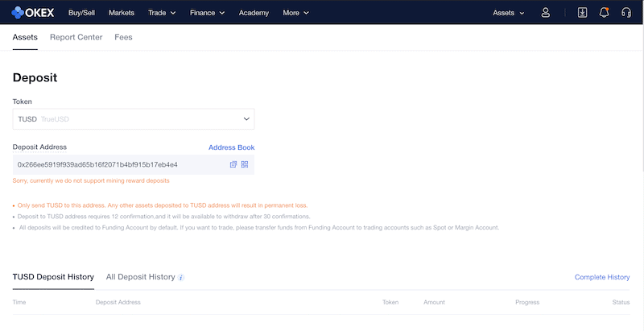
Task: Expand the Trade menu
Action: click(162, 13)
